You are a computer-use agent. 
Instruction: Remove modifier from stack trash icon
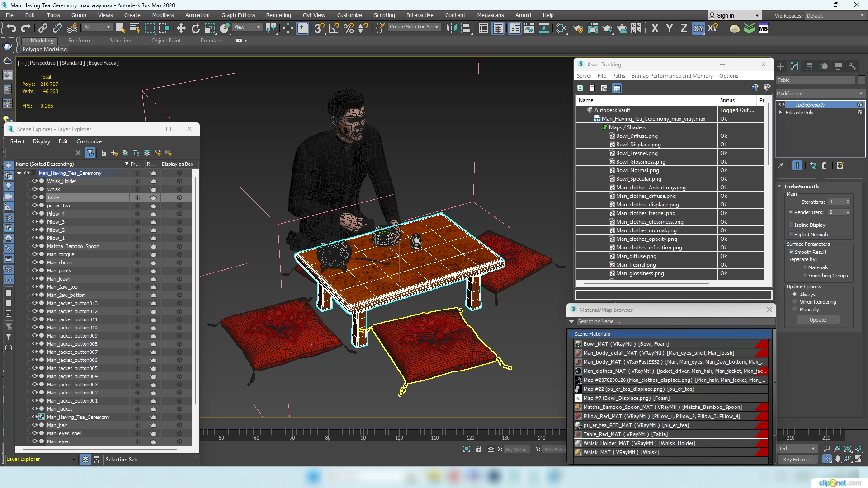[x=824, y=166]
